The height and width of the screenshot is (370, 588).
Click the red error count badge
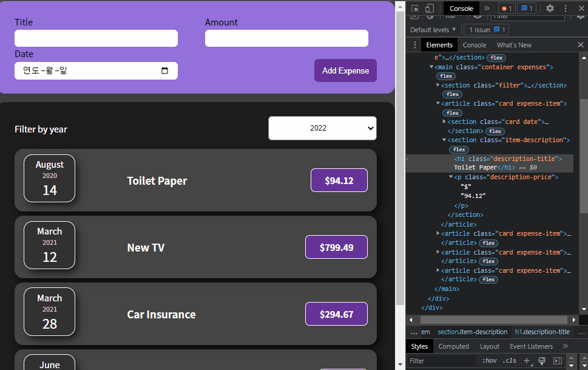[x=507, y=9]
